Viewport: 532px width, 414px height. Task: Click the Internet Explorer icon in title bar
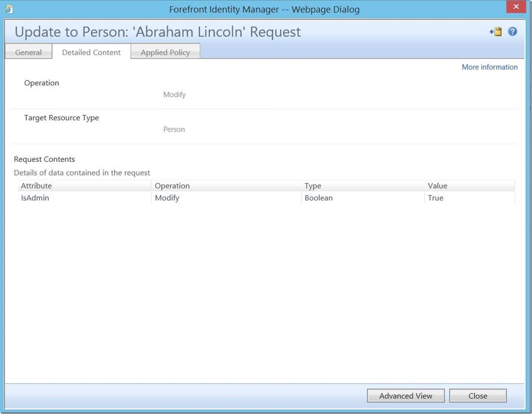click(x=8, y=9)
